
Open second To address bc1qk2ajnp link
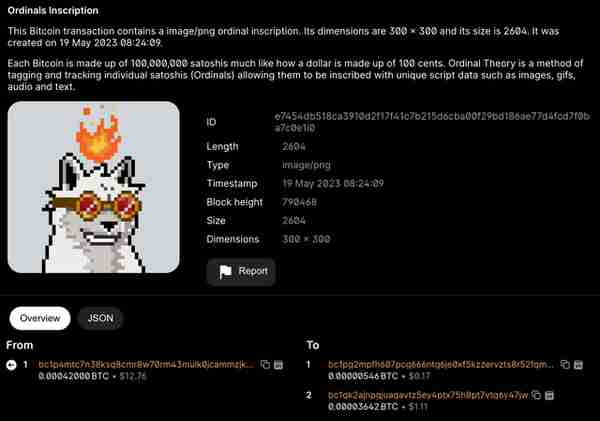pos(428,395)
